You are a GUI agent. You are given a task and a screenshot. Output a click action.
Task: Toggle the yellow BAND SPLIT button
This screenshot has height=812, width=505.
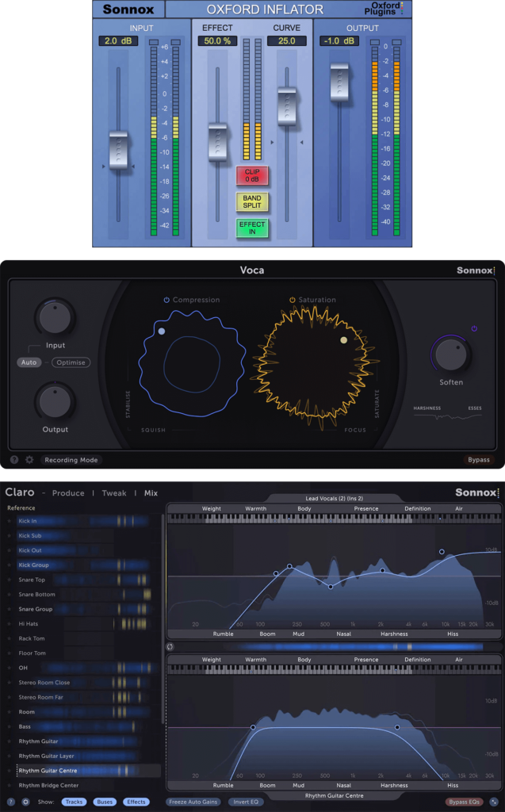click(252, 201)
